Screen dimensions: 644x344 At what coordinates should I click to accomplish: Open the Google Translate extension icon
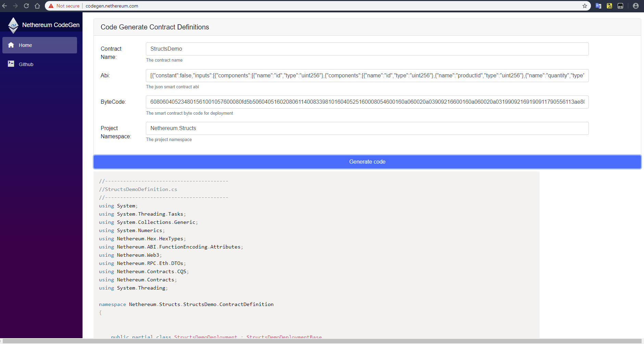click(598, 6)
